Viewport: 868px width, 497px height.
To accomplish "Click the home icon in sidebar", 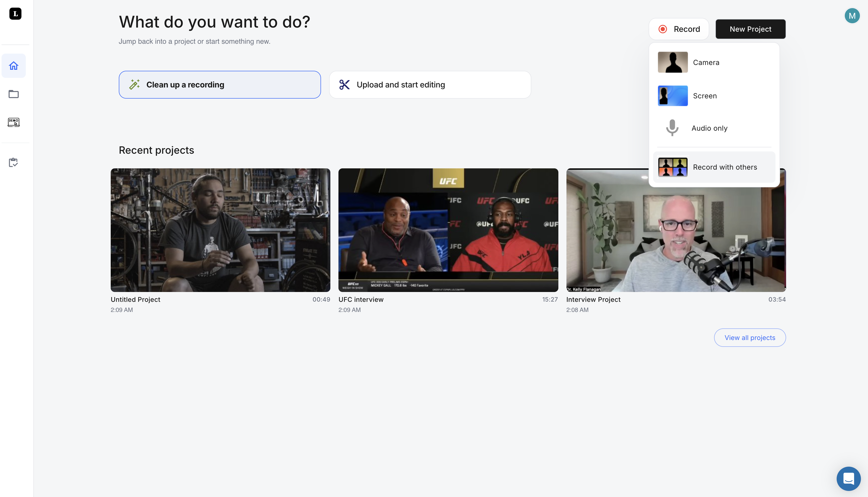I will (14, 65).
